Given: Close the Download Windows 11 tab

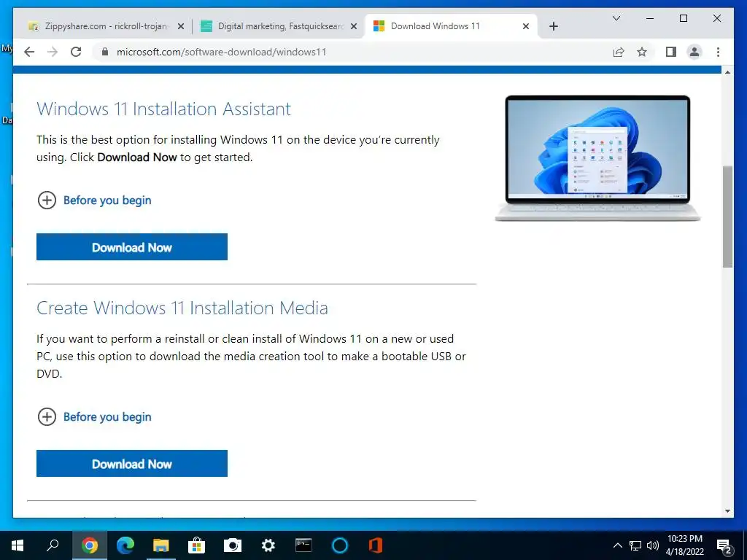Looking at the screenshot, I should click(525, 27).
